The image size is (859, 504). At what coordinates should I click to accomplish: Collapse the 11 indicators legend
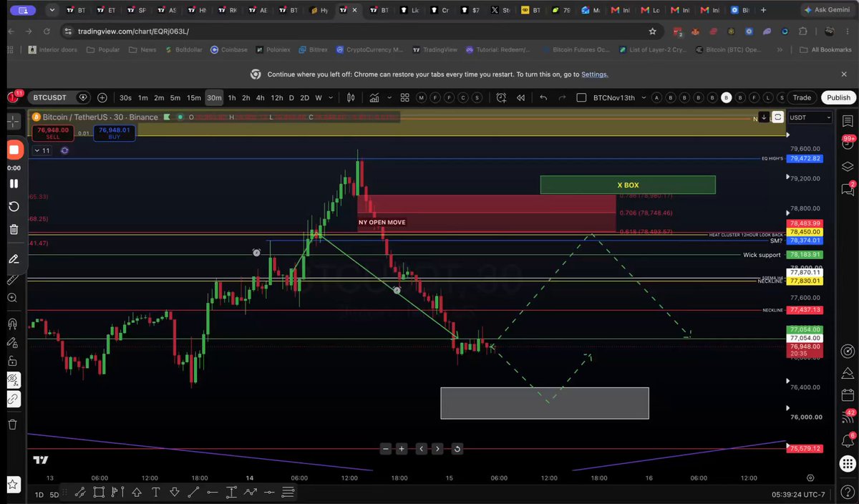pos(42,151)
